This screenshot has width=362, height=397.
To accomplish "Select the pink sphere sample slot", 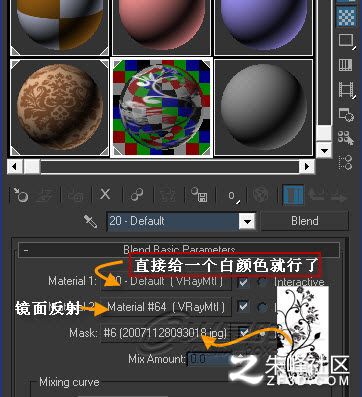I will [162, 27].
